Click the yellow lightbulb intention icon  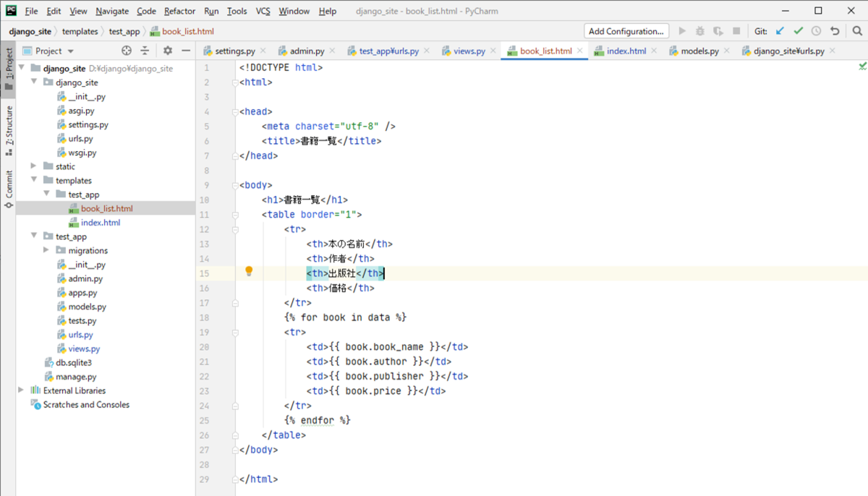click(249, 272)
